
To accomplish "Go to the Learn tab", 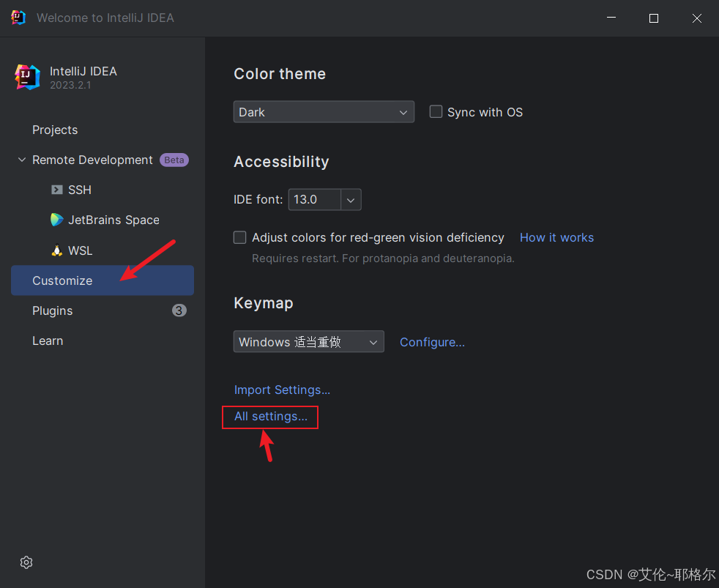I will point(48,340).
